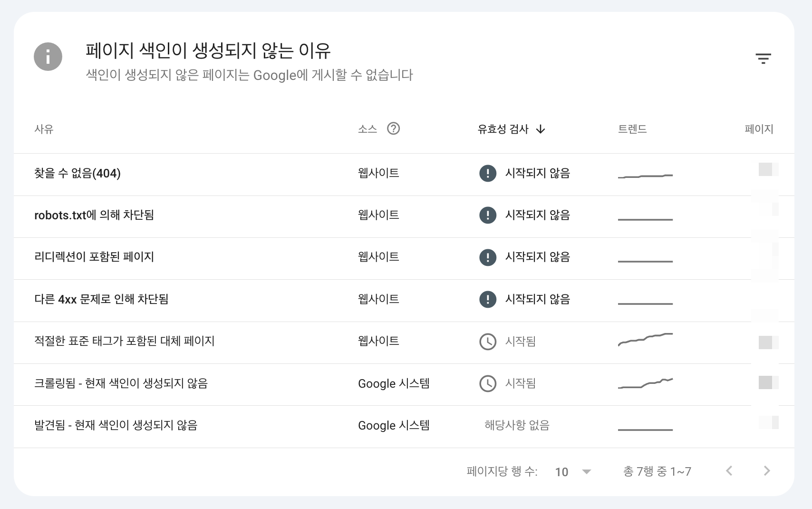Go to next page with the right arrow

[767, 471]
